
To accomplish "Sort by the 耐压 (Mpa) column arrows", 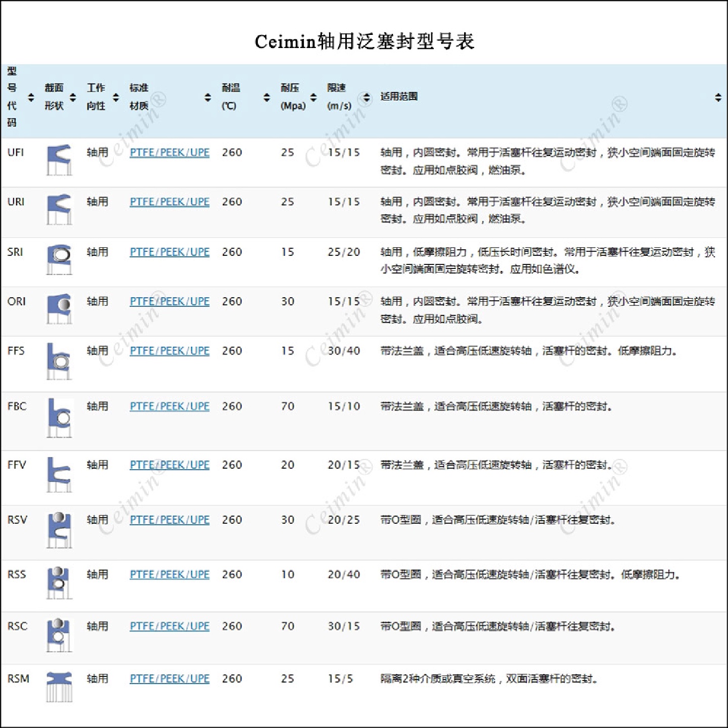I will [313, 97].
